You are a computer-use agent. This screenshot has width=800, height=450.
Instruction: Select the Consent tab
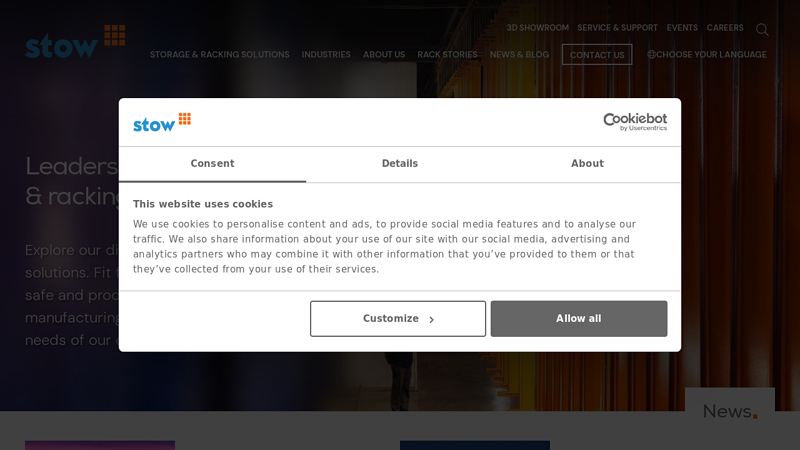[x=212, y=164]
